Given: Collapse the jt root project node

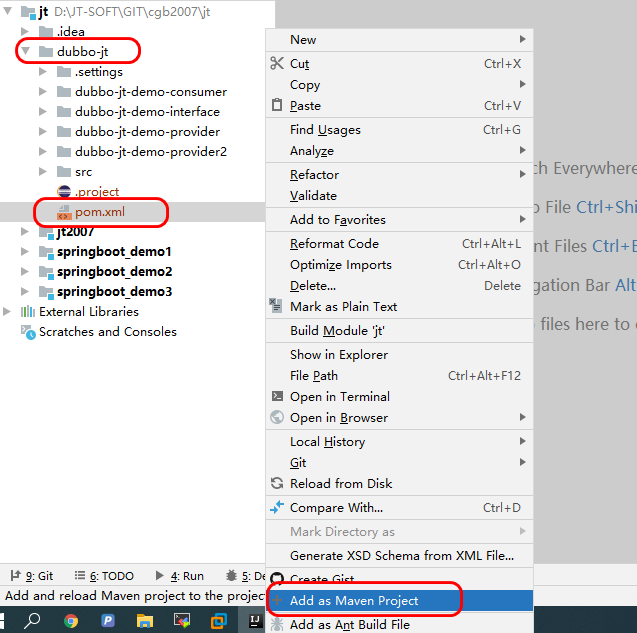Looking at the screenshot, I should (x=7, y=11).
